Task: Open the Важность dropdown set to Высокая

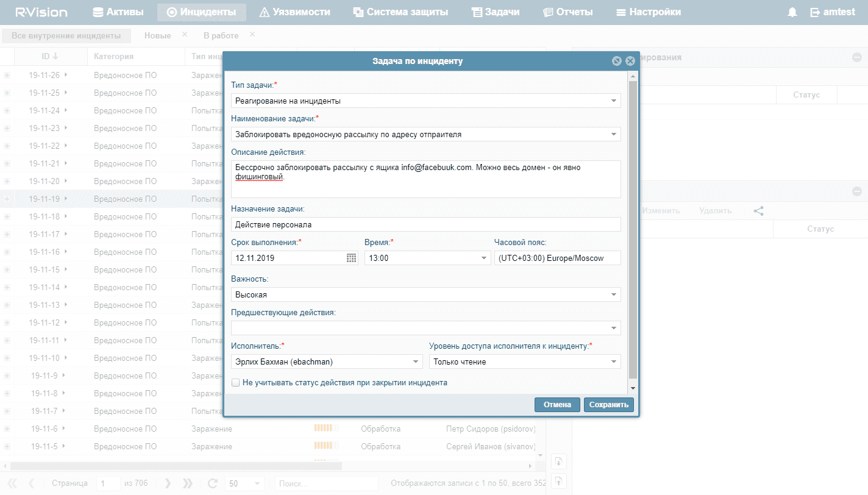Action: [x=613, y=294]
